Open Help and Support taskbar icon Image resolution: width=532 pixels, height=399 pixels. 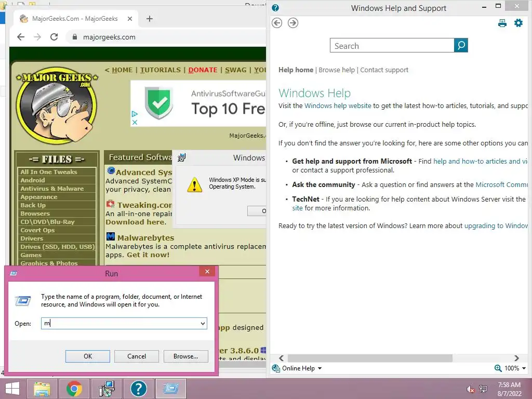[138, 389]
